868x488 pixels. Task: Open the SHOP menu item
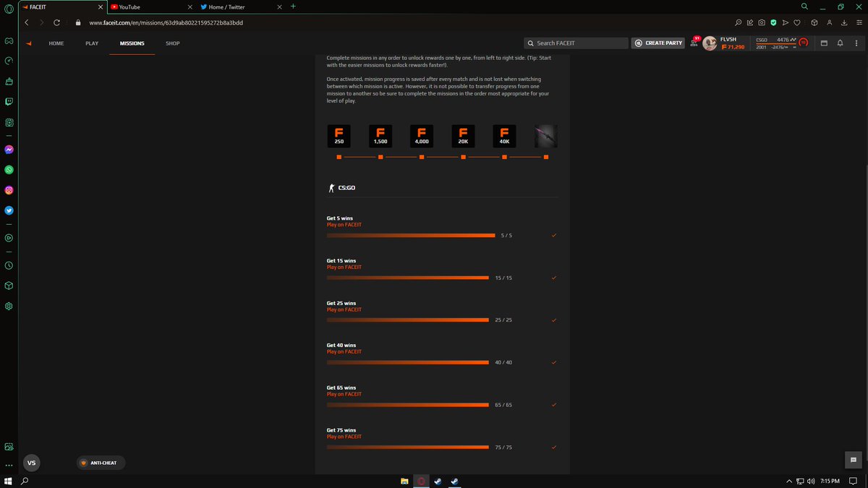[x=172, y=43]
